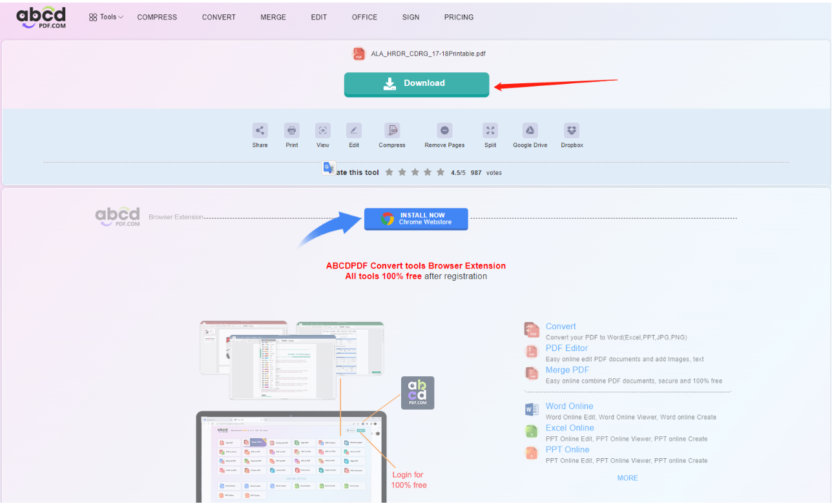
Task: Click the abcdPDF.com logo in header
Action: coord(41,17)
